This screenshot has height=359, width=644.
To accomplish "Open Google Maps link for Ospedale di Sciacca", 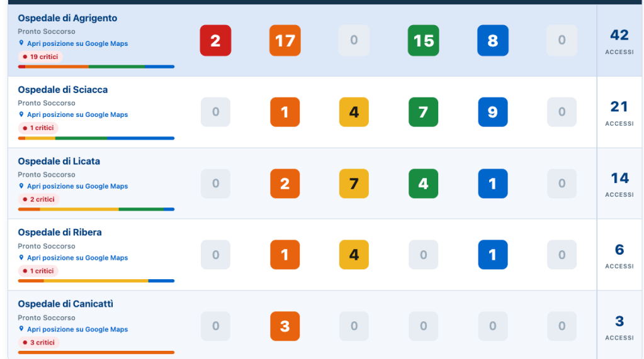I will click(77, 115).
